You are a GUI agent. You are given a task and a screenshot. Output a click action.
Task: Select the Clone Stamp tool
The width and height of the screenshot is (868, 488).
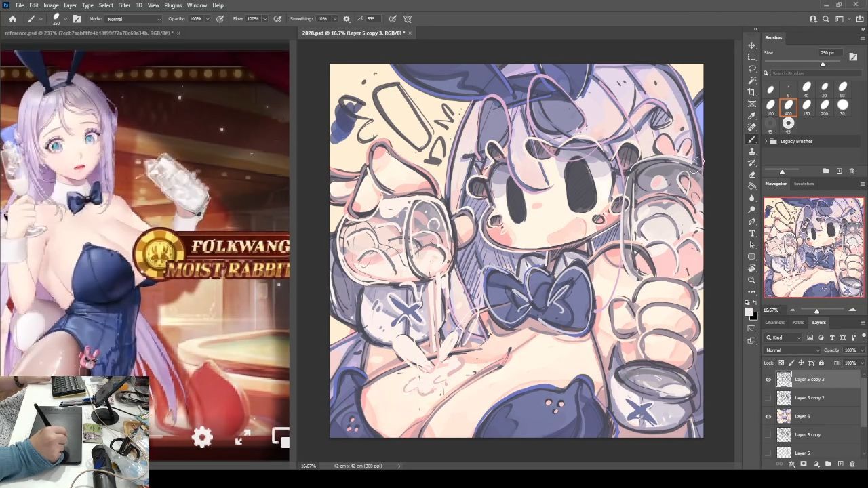(x=752, y=151)
